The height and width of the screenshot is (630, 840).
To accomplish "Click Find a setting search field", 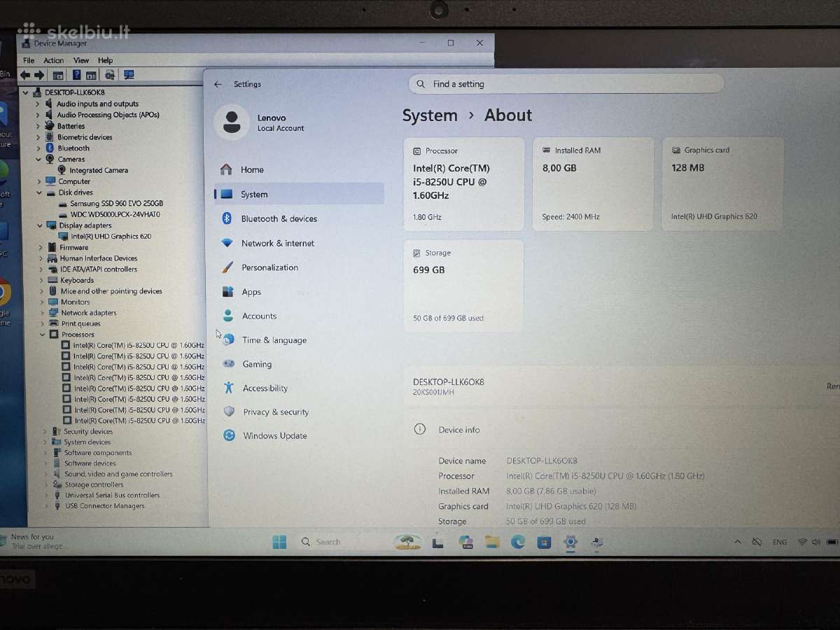I will click(x=566, y=84).
